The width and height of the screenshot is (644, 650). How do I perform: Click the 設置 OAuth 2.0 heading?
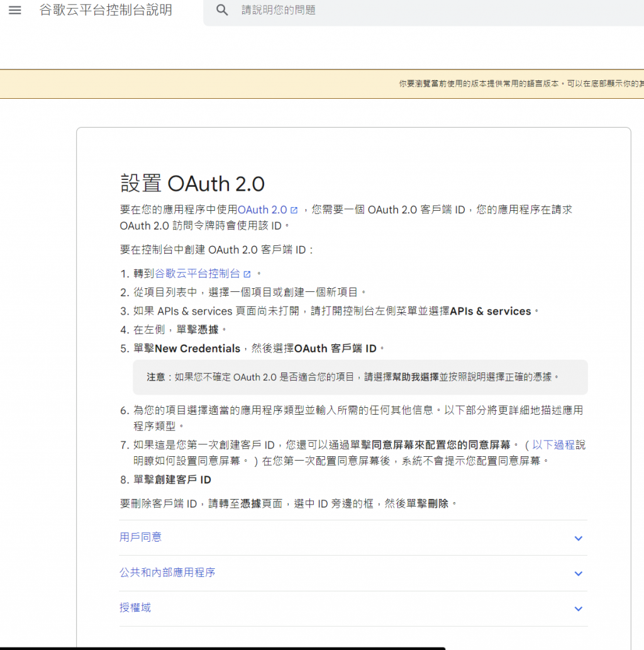point(192,184)
